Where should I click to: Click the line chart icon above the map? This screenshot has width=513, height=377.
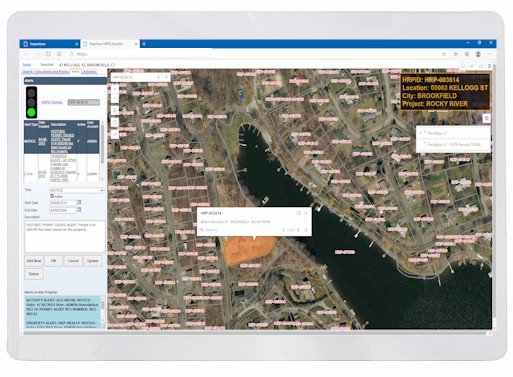tap(472, 66)
